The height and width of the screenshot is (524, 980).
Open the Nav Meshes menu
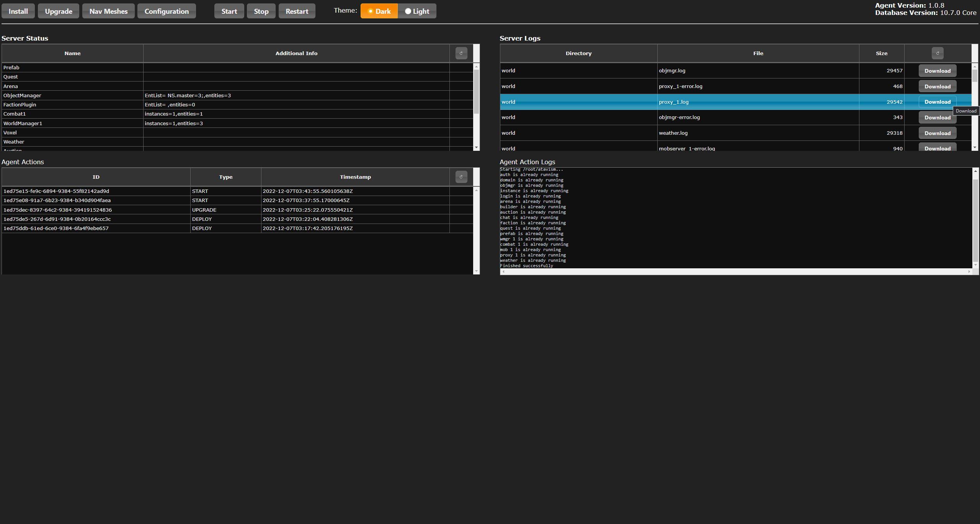(108, 11)
